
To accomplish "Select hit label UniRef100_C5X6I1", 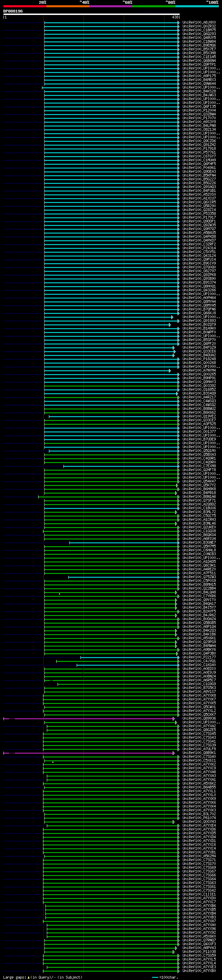I will pos(199,761).
